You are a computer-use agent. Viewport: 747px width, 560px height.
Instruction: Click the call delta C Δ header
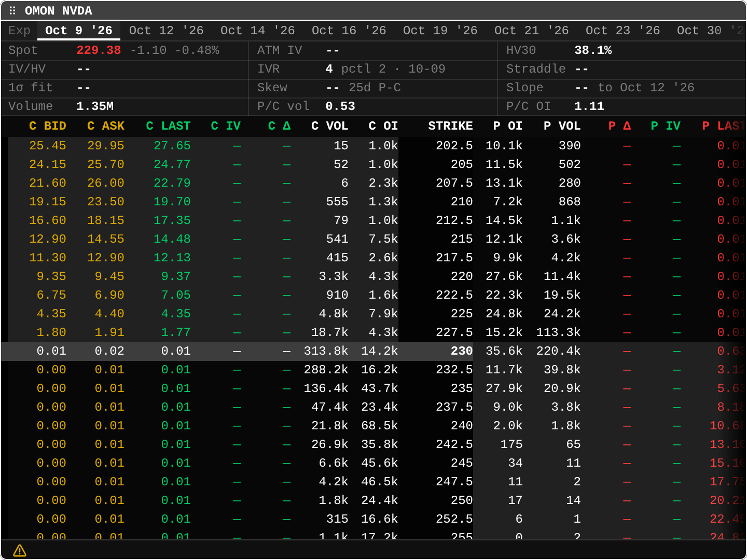tap(279, 126)
